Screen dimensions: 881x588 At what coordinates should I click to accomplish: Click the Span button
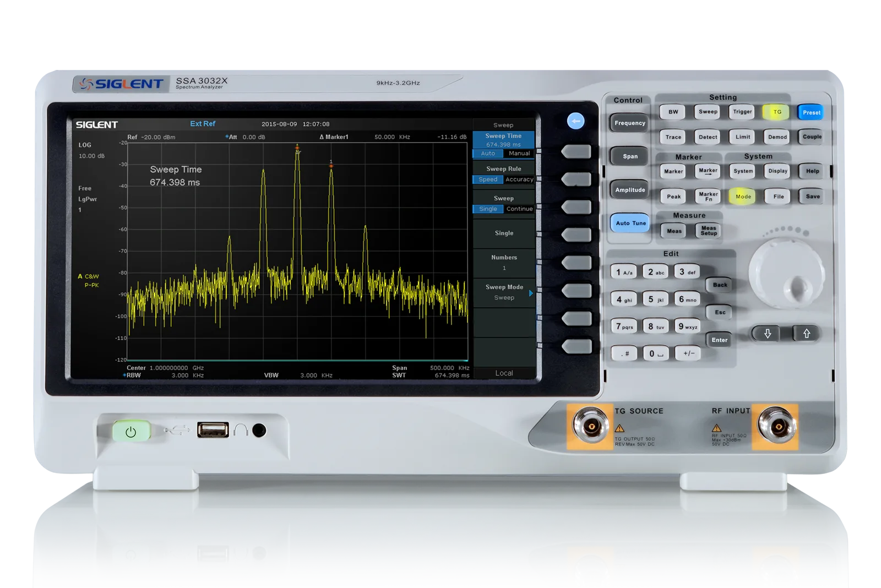pyautogui.click(x=630, y=156)
